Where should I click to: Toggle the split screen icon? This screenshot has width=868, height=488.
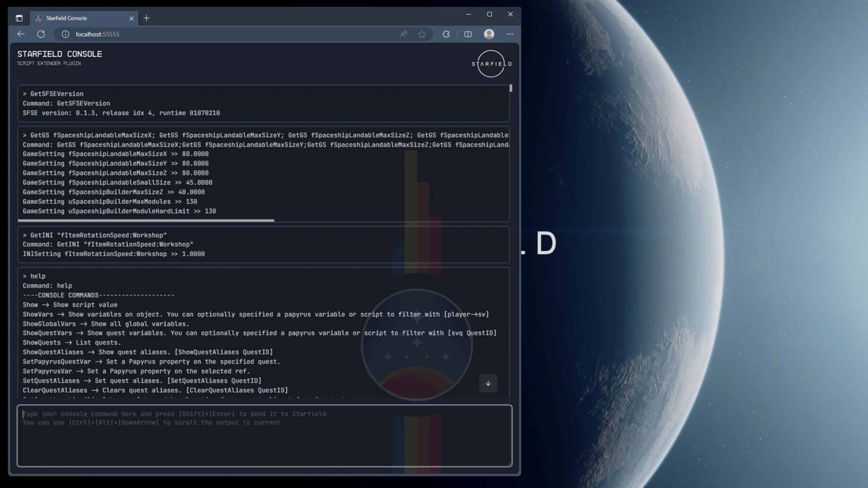[x=468, y=34]
